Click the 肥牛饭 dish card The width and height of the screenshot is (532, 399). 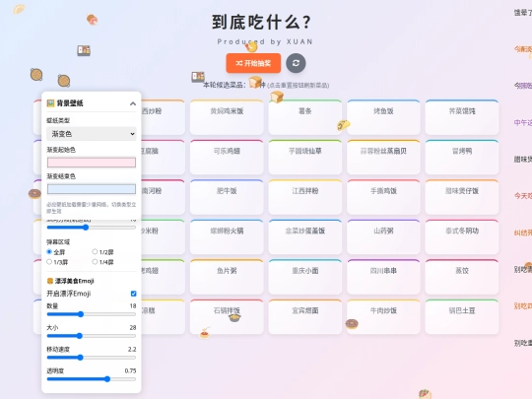(227, 197)
